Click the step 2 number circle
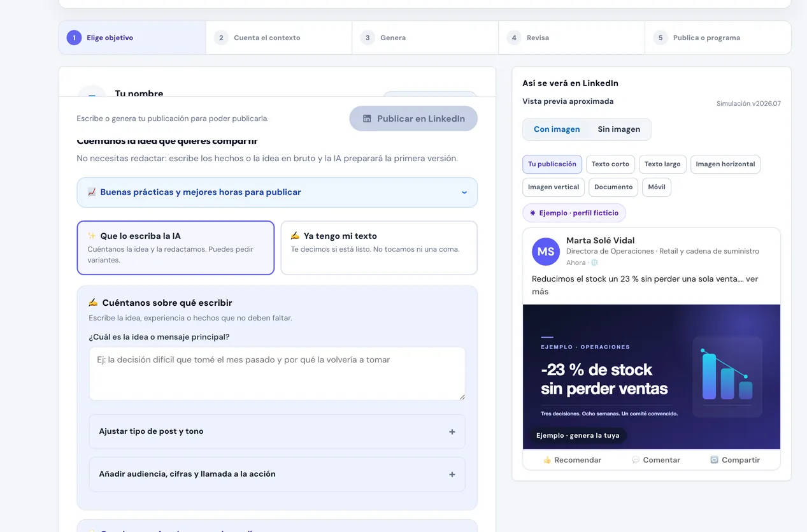This screenshot has height=532, width=807. pos(221,38)
